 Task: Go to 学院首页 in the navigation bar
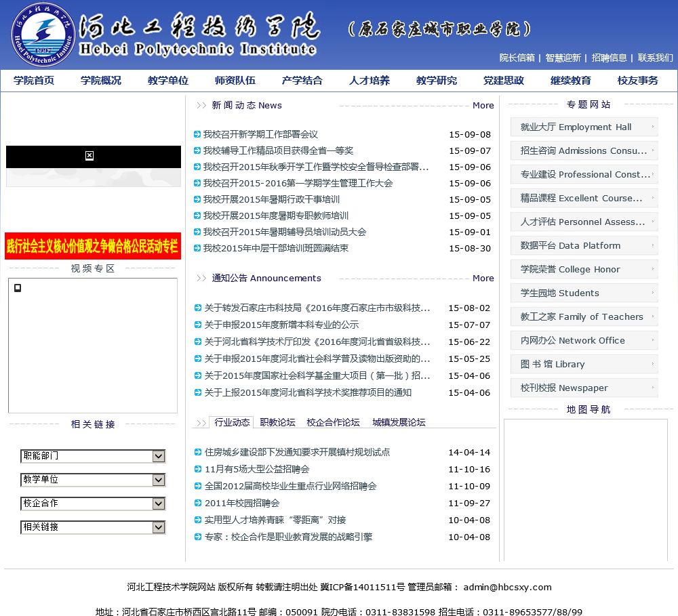coord(34,81)
